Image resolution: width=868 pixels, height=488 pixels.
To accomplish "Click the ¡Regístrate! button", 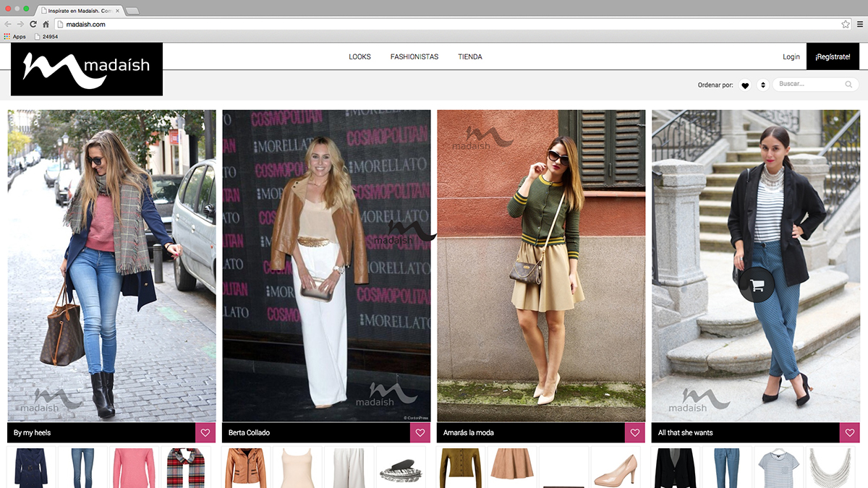I will [x=833, y=56].
